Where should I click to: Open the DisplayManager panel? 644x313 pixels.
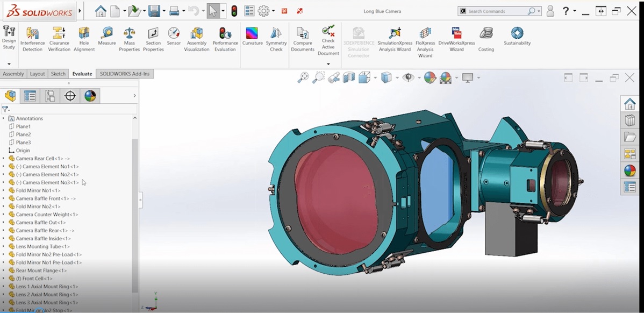(x=90, y=95)
